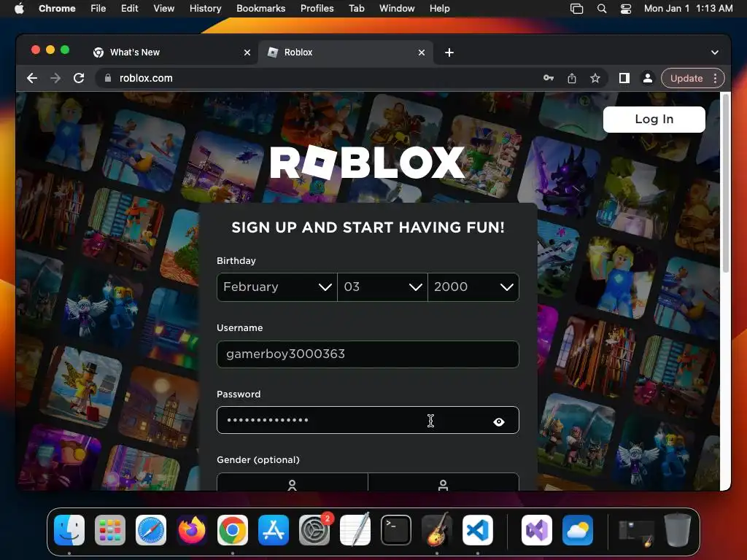This screenshot has height=560, width=747.
Task: Open the birthday month dropdown
Action: pyautogui.click(x=276, y=287)
